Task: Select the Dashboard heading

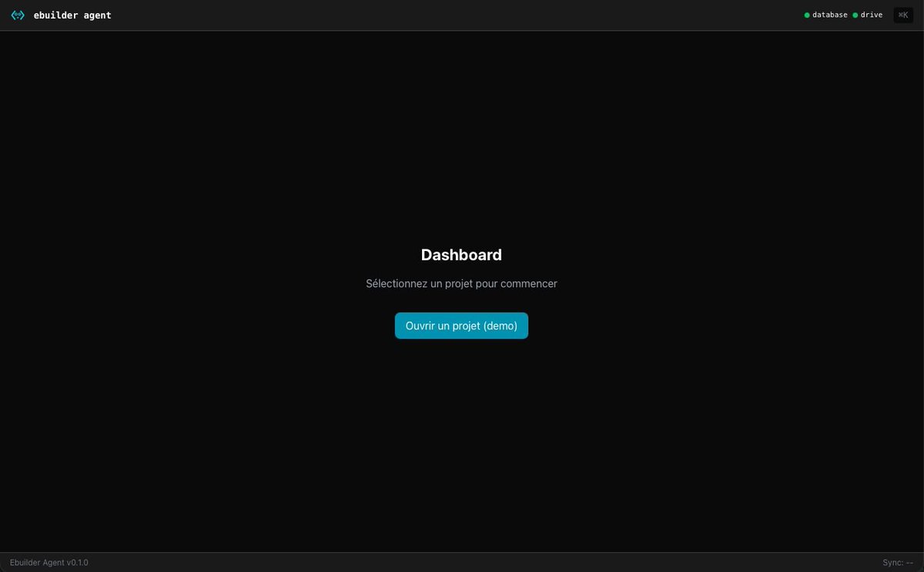Action: 461,255
